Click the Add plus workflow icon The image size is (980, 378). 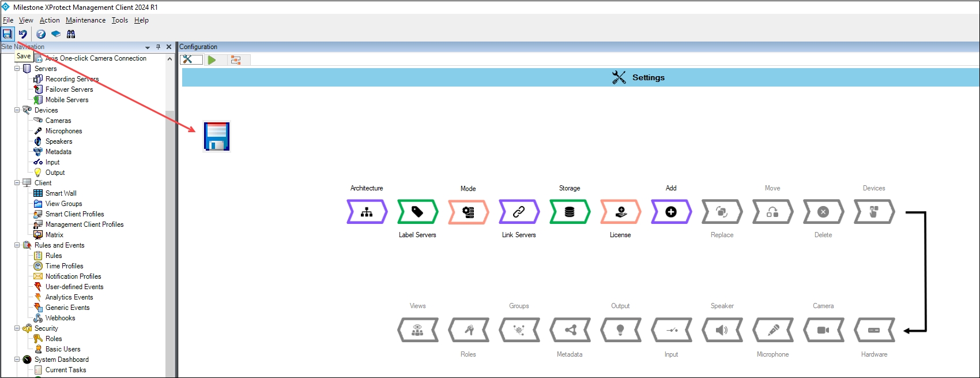671,212
